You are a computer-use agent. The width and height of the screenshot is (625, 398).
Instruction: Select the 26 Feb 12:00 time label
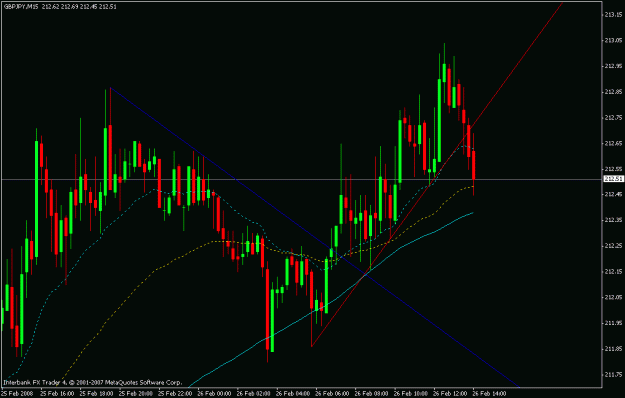(x=450, y=394)
